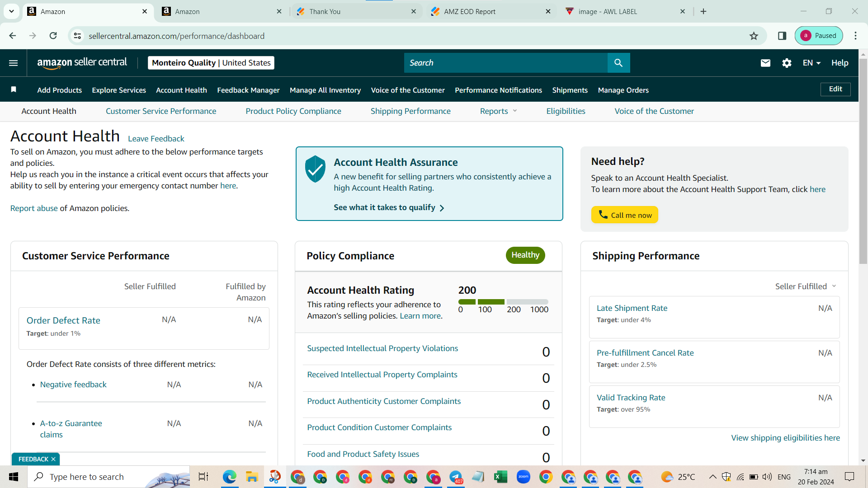Open the settings gear icon
Image resolution: width=868 pixels, height=488 pixels.
(x=787, y=63)
